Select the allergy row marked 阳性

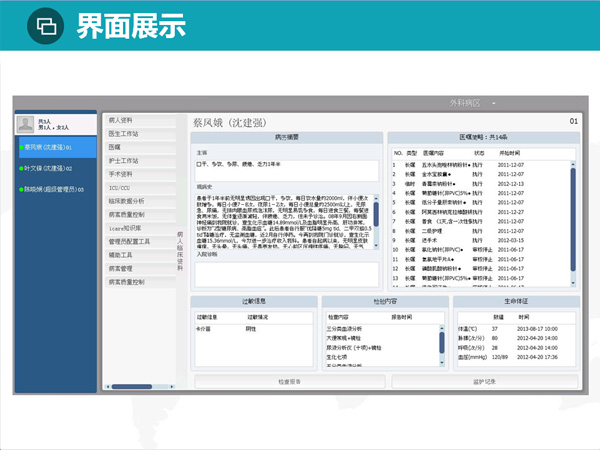coord(254,329)
